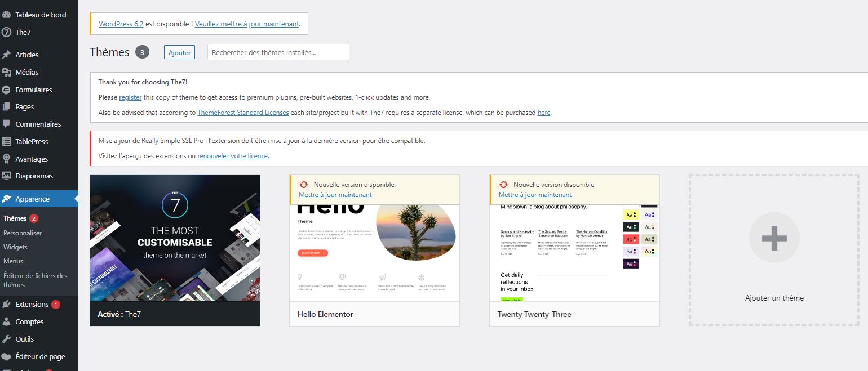This screenshot has width=868, height=371.
Task: Select Menus under Apparence
Action: click(x=14, y=261)
